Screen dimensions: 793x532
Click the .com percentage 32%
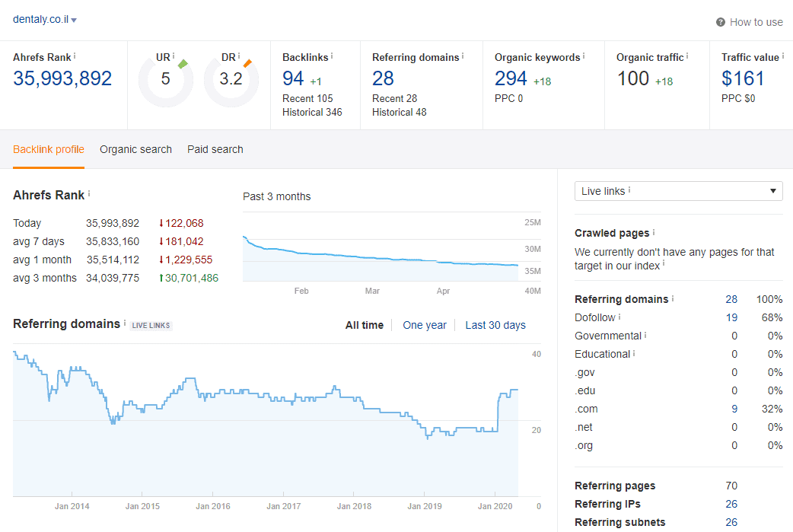coord(772,409)
